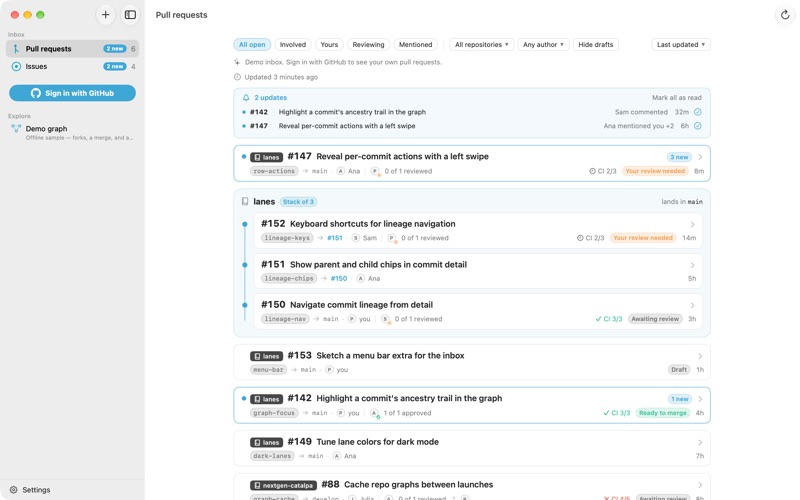Click Ready to merge label on PR #142
The width and height of the screenshot is (800, 500).
pos(663,413)
